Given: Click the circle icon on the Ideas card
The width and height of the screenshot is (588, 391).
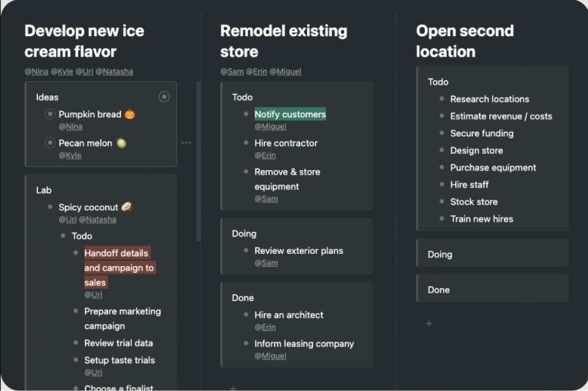Looking at the screenshot, I should (x=164, y=97).
